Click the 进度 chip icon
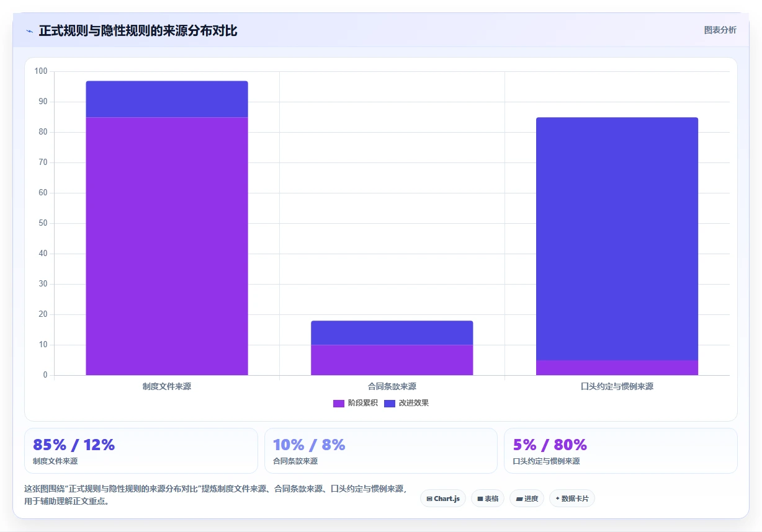The image size is (762, 532). [x=519, y=499]
